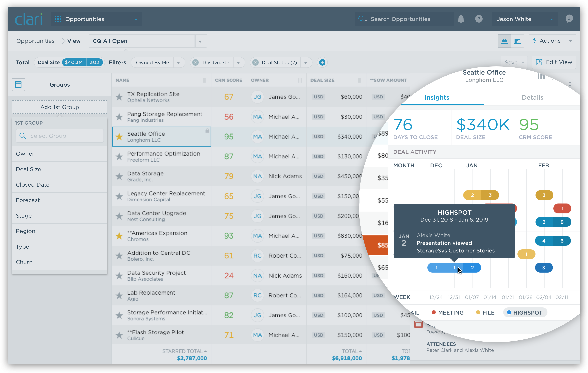Choose Closed Date as the first group
This screenshot has width=588, height=373.
(60, 185)
